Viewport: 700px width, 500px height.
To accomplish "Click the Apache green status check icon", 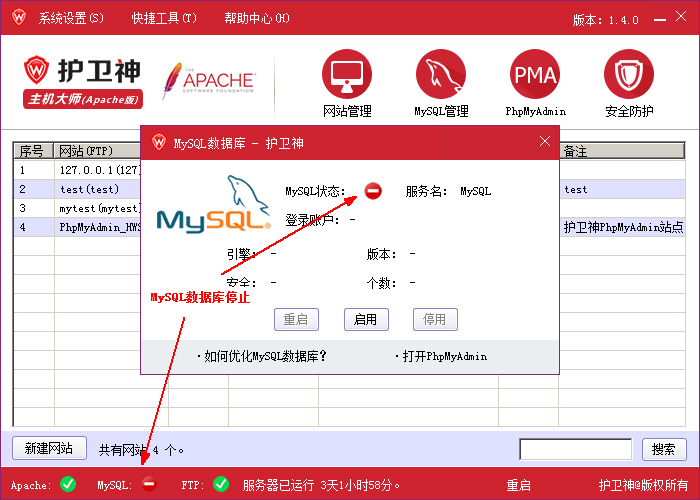I will point(68,485).
